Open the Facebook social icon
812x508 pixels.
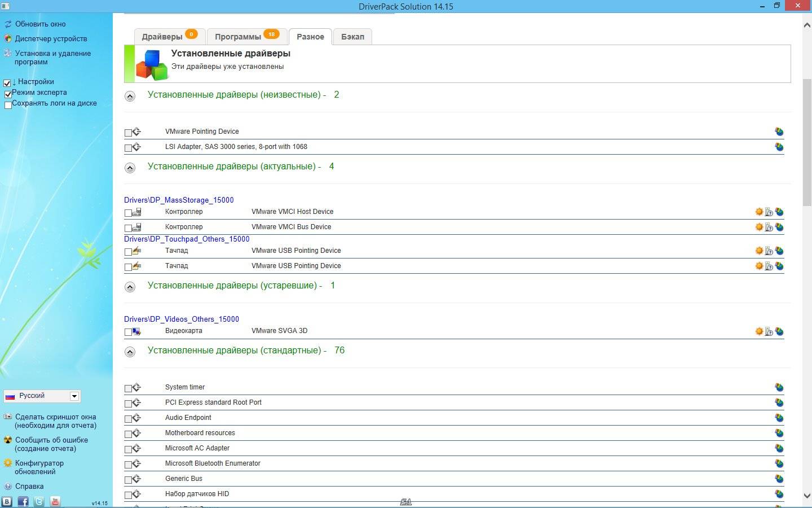(23, 501)
